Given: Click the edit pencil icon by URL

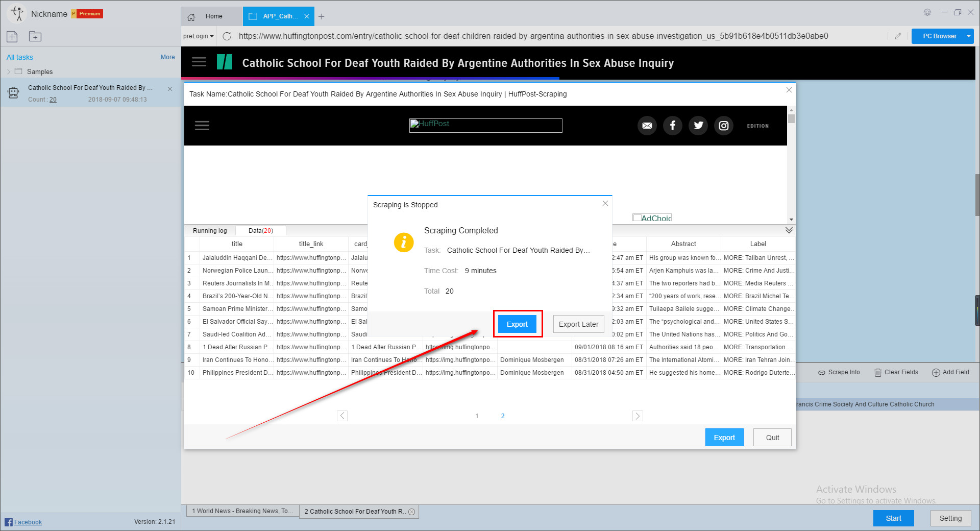Looking at the screenshot, I should pyautogui.click(x=898, y=36).
